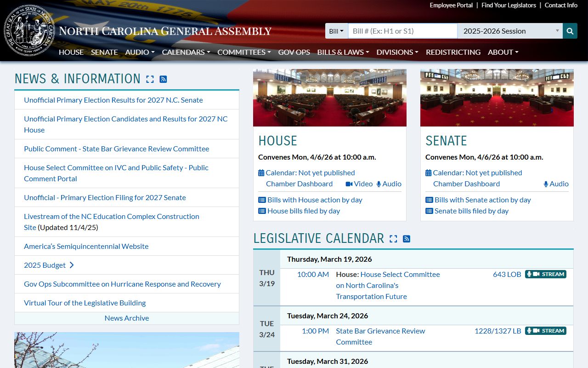Open Virtual Tour of the Legislative Building

(x=85, y=303)
